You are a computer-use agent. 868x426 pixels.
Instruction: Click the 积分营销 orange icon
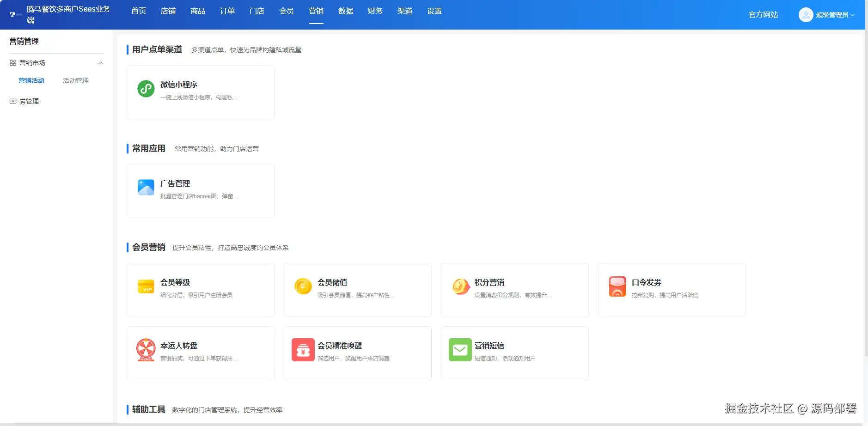point(460,286)
